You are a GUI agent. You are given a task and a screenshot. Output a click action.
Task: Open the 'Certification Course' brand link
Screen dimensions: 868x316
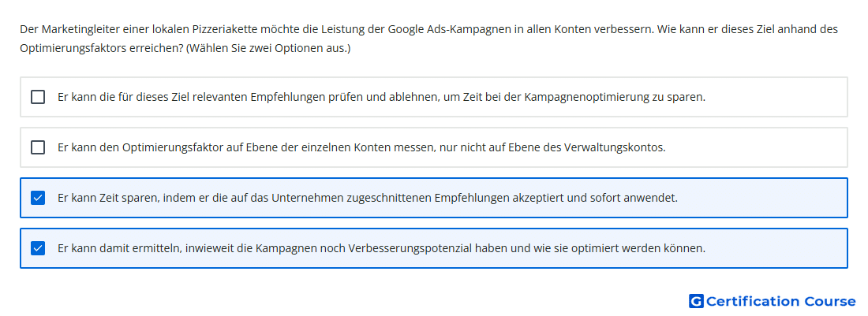click(x=780, y=301)
